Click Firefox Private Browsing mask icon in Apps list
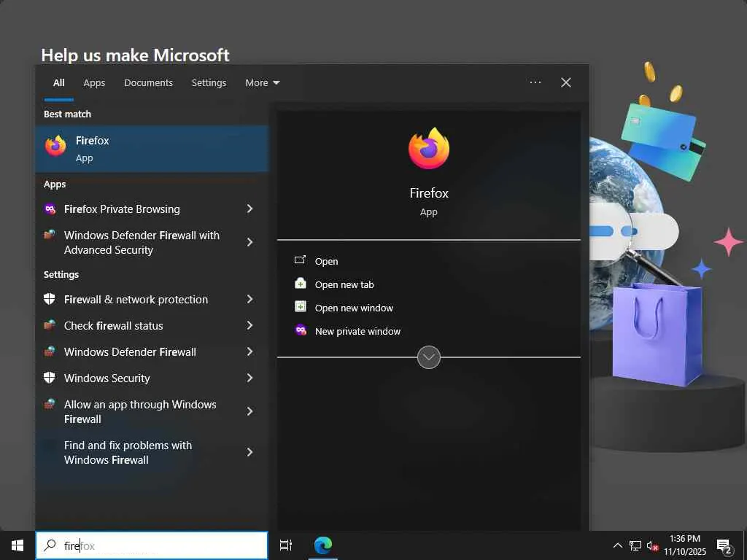Screen dimensions: 747x560 pos(50,209)
